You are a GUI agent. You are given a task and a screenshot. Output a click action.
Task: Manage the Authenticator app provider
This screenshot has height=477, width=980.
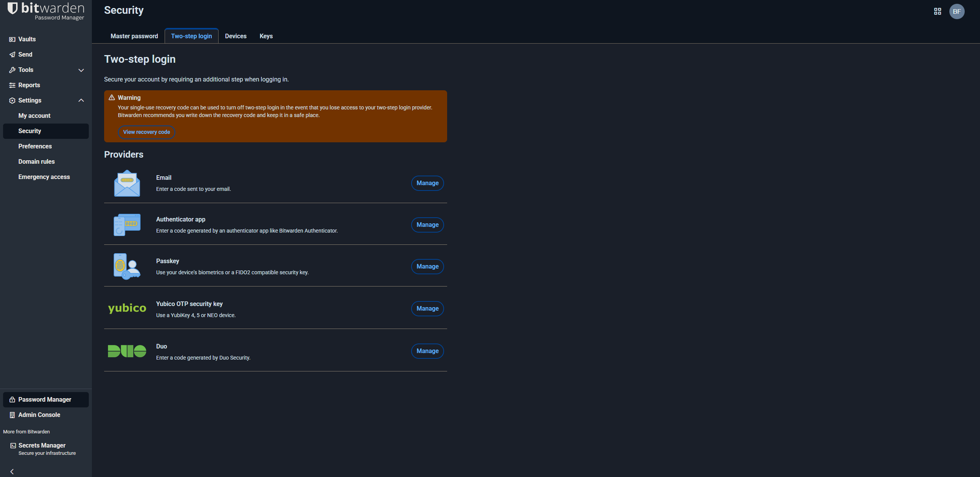[x=427, y=225]
